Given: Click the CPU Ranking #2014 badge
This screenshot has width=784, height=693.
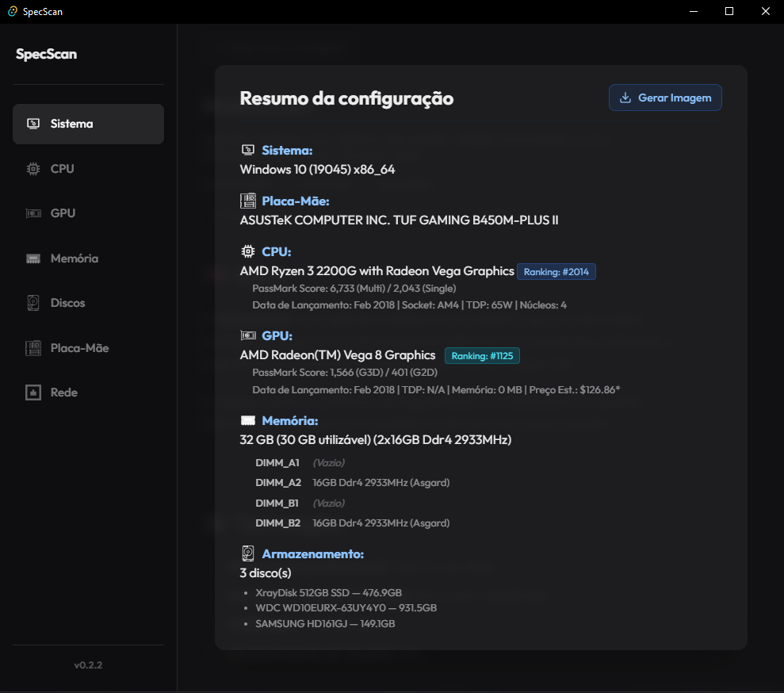Looking at the screenshot, I should tap(556, 272).
